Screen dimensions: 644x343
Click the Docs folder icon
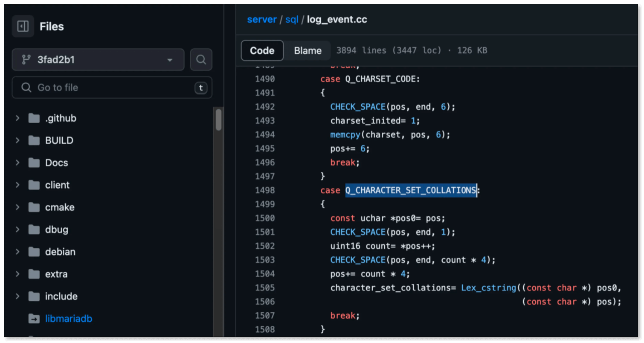[x=34, y=163]
